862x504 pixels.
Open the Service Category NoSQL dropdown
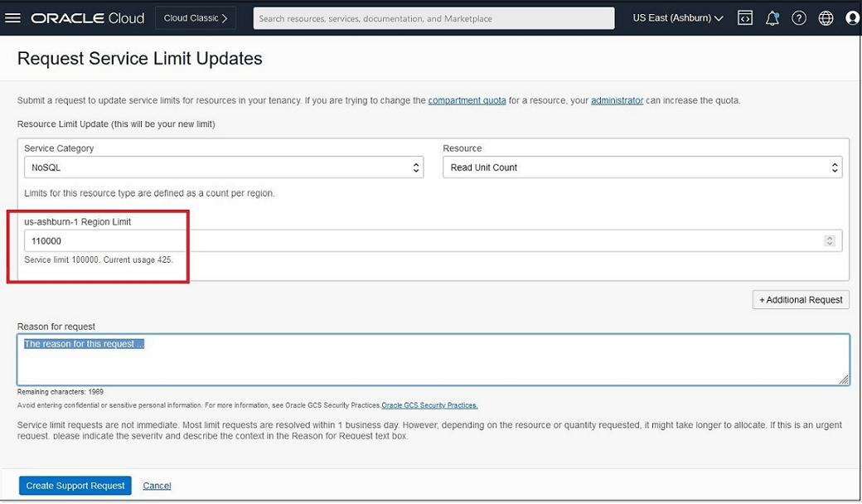224,167
